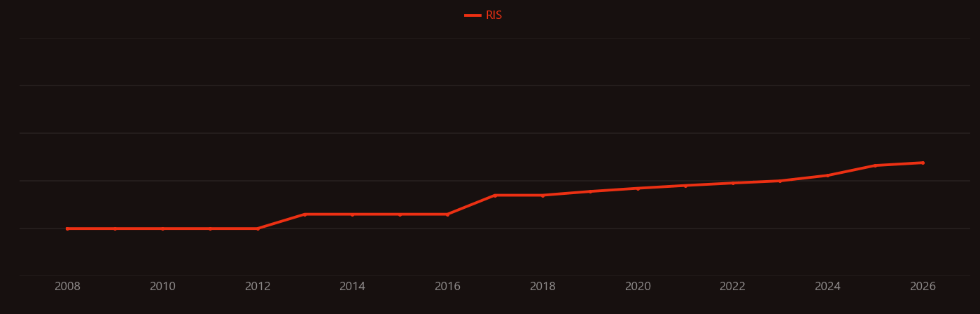Click the 2026 x-axis label

click(923, 287)
